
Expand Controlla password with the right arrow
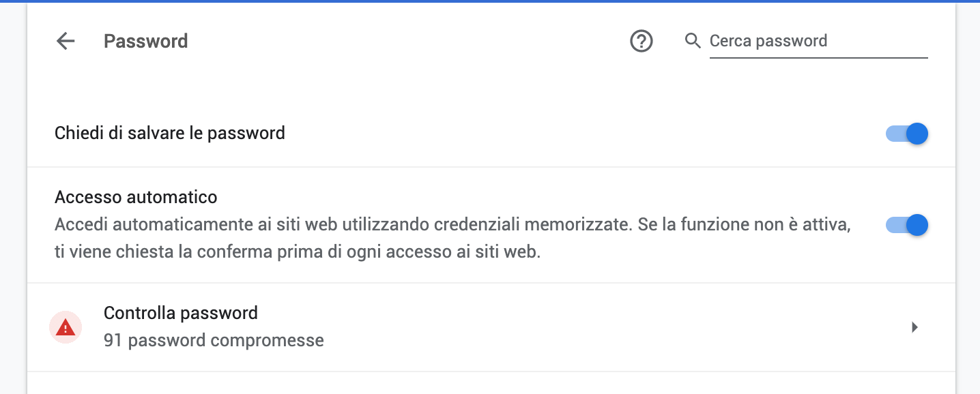coord(914,327)
